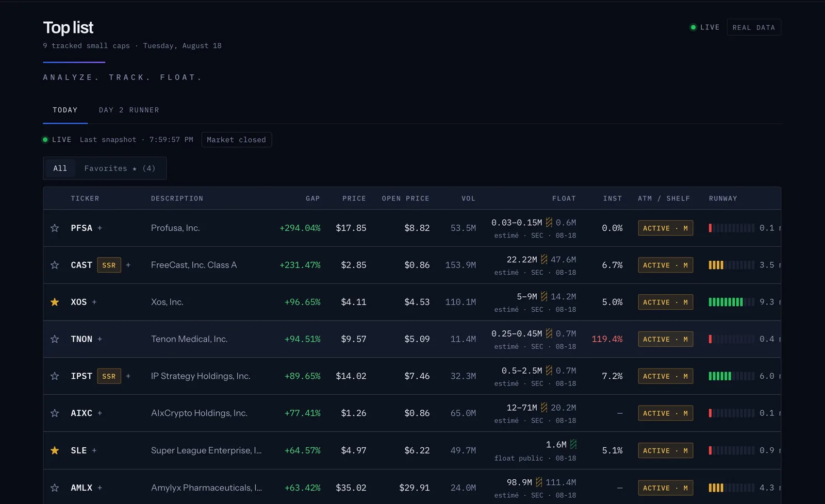Click the TNON ACTIVE · M badge
Viewport: 825px width, 504px height.
pos(665,339)
